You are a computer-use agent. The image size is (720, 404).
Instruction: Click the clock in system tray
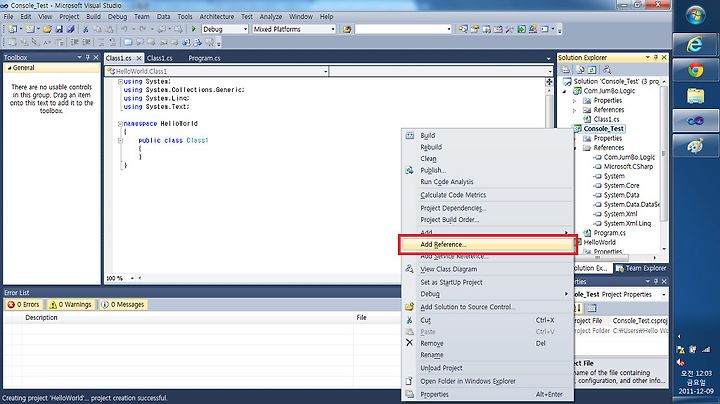click(696, 382)
